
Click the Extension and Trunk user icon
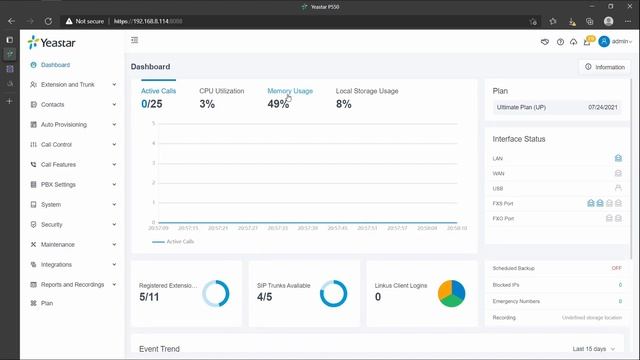pos(33,84)
